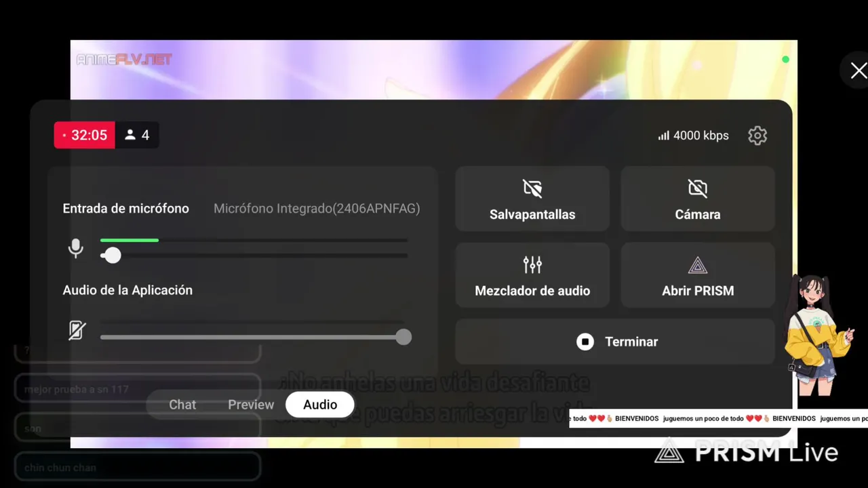Click the red 32:05 live timer
Image resolution: width=868 pixels, height=488 pixels.
click(85, 135)
